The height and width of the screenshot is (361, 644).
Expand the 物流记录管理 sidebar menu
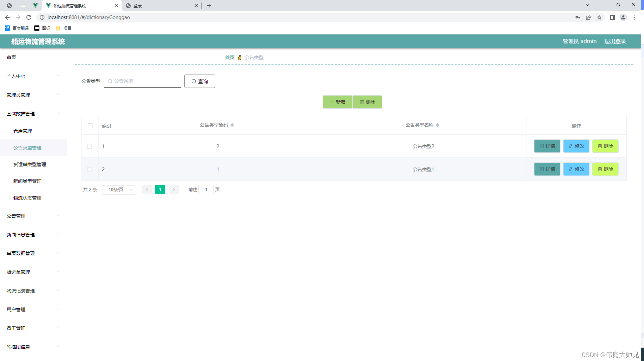(33, 291)
